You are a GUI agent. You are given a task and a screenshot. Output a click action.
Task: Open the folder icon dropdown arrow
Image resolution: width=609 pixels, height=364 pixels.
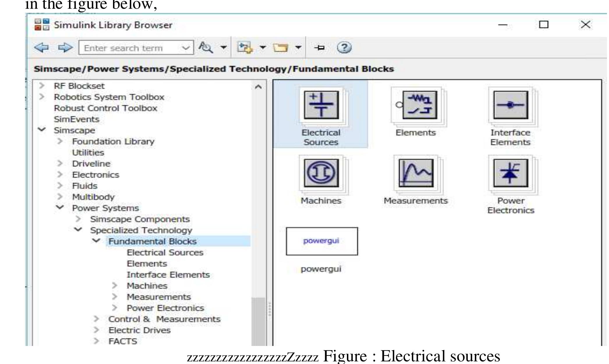[x=298, y=47]
